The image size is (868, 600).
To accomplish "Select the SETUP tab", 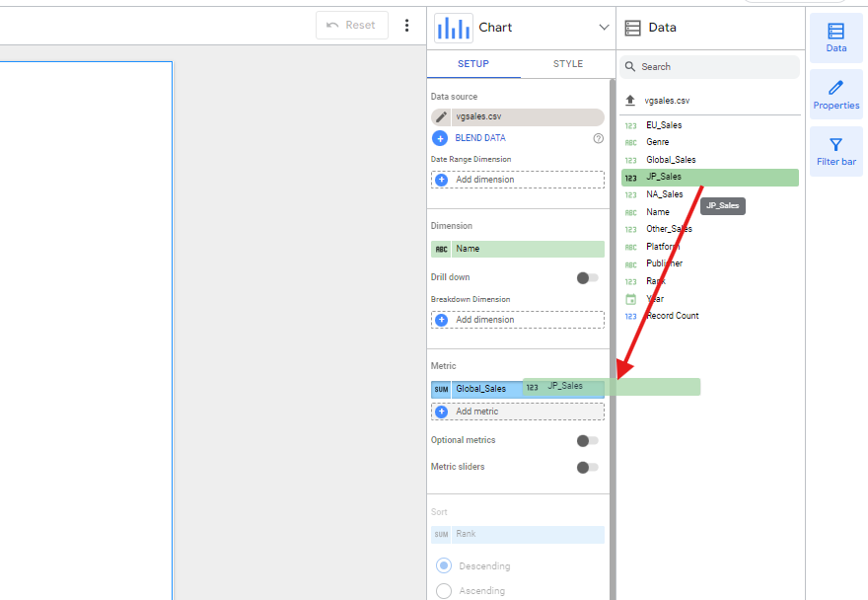I will pyautogui.click(x=473, y=64).
